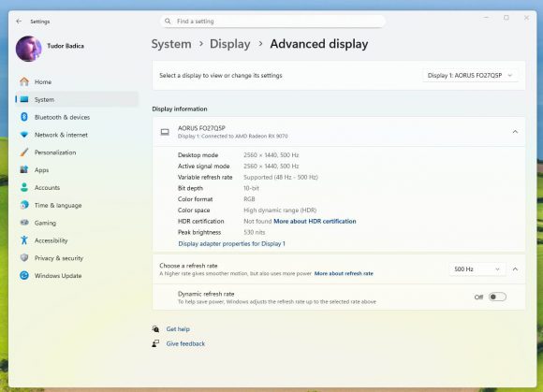543x392 pixels.
Task: Click the Time & language globe icon
Action: [x=24, y=205]
